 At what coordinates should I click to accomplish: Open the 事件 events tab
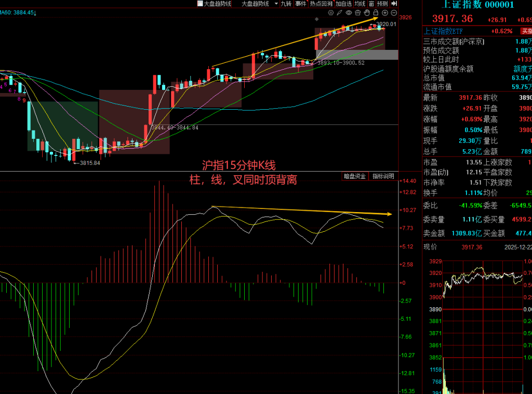[x=301, y=4]
